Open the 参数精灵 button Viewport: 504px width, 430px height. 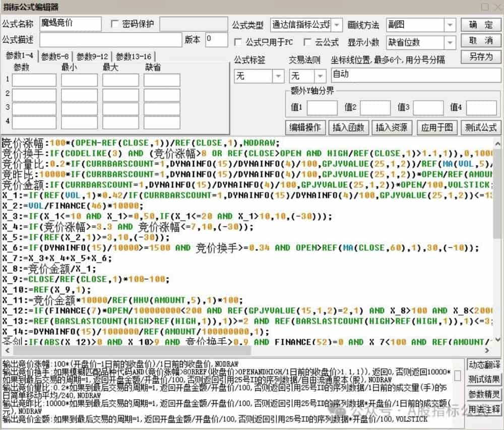[x=484, y=394]
